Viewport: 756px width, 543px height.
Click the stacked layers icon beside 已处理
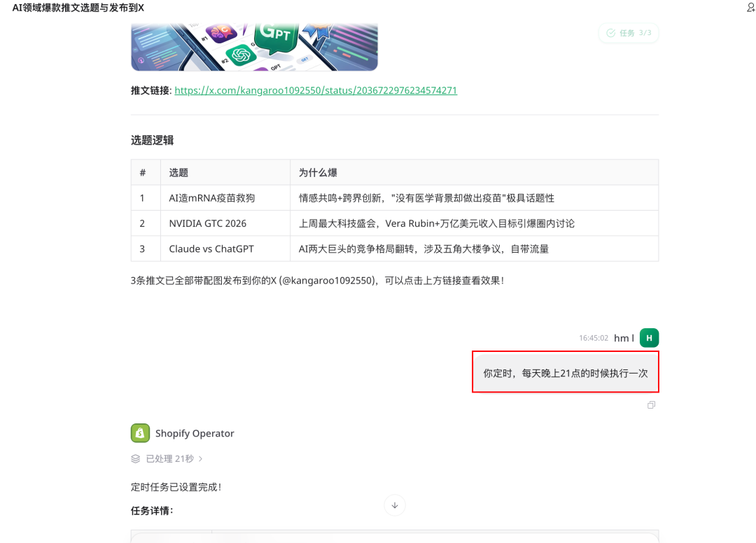(x=136, y=459)
